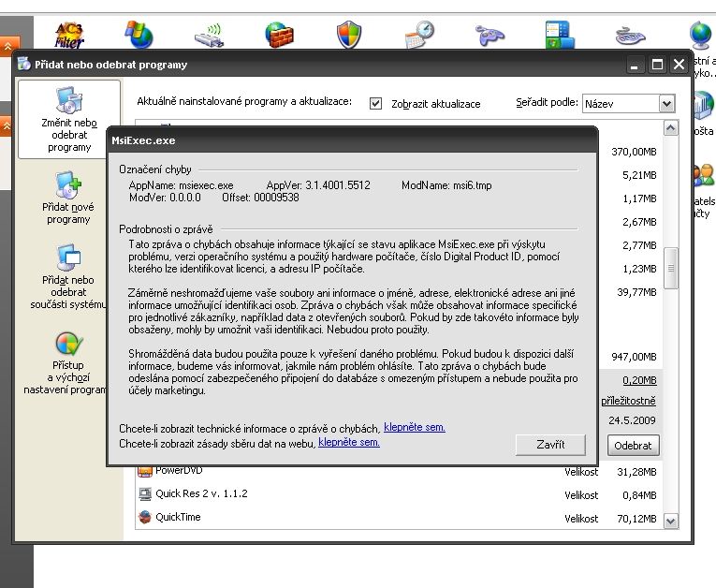The image size is (716, 588).
Task: Open the Scheduled Tasks calendar clock icon
Action: pyautogui.click(x=419, y=35)
